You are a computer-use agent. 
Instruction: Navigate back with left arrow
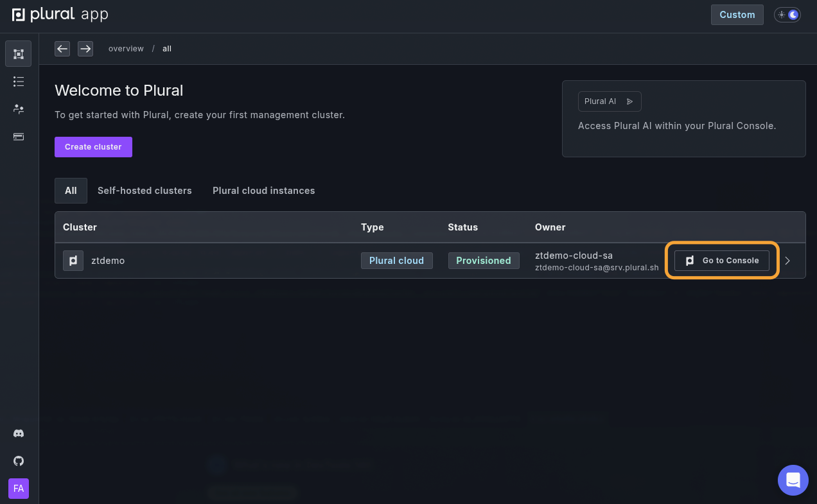62,49
